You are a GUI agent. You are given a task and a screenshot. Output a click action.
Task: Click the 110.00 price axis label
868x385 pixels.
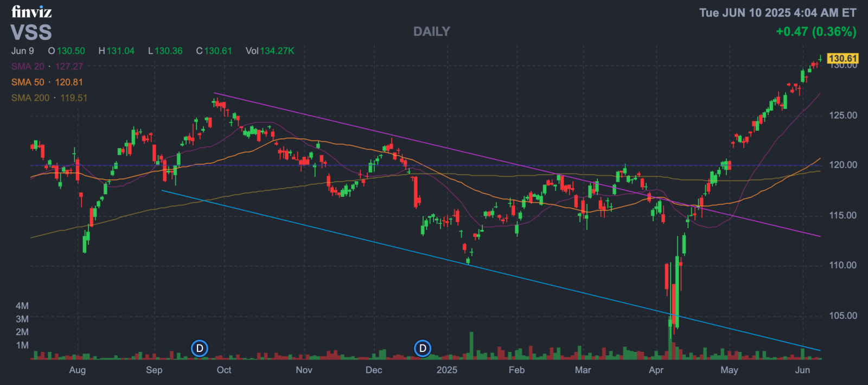[x=843, y=265]
